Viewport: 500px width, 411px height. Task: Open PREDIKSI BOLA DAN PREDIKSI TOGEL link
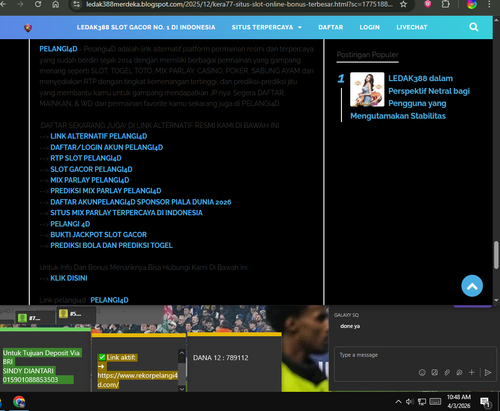111,245
